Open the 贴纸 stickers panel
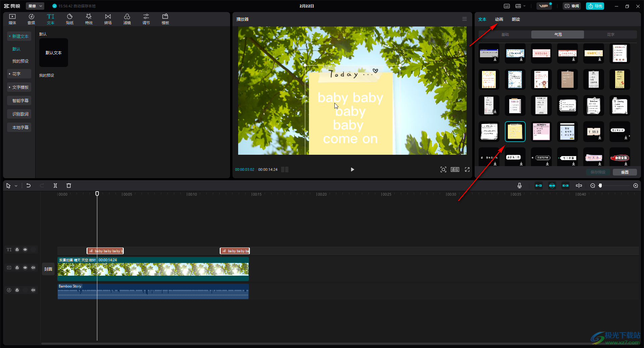The width and height of the screenshot is (644, 348). pos(70,19)
